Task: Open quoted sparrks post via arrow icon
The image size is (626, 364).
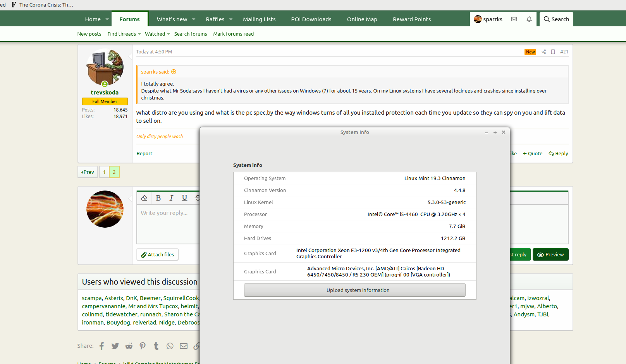Action: pos(174,72)
